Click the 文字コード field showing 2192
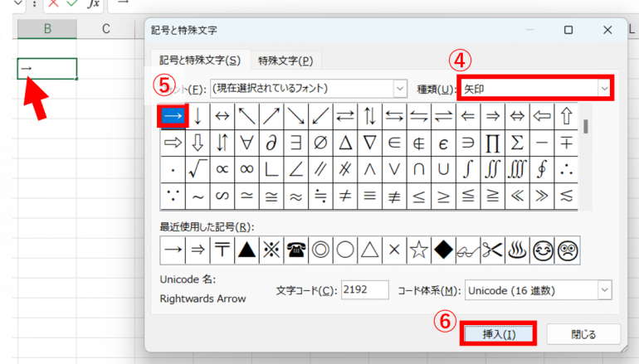Screen dimensions: 639x364 coord(365,290)
